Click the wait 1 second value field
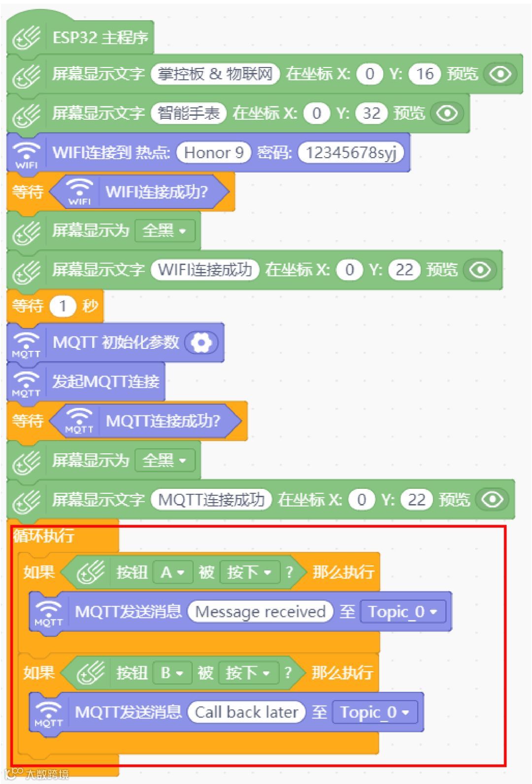This screenshot has width=532, height=784. coord(63,306)
